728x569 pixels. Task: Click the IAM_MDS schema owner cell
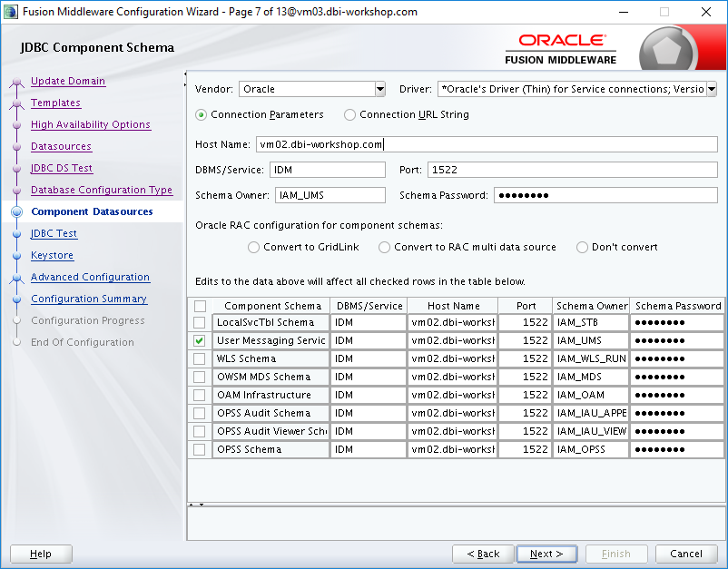[x=591, y=377]
